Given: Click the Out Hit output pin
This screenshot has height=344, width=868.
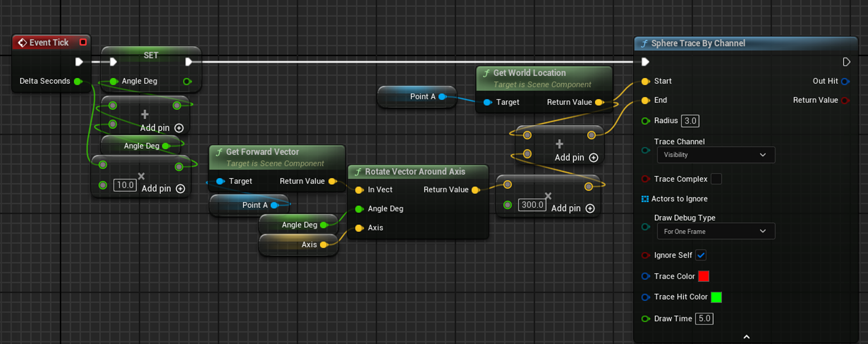Looking at the screenshot, I should pos(845,81).
